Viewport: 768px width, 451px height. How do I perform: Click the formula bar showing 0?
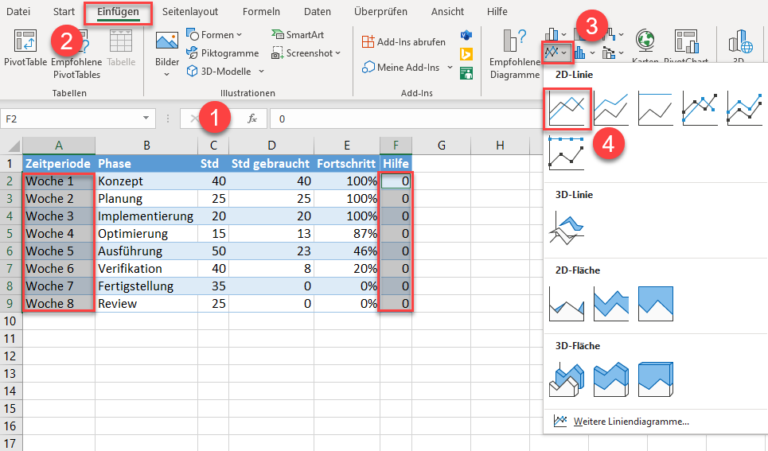tap(407, 119)
